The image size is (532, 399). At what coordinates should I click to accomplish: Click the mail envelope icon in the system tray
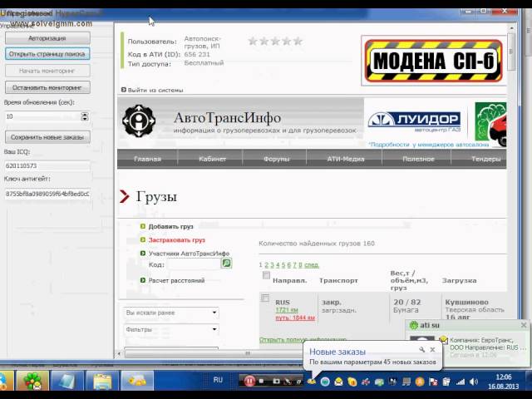[x=338, y=382]
